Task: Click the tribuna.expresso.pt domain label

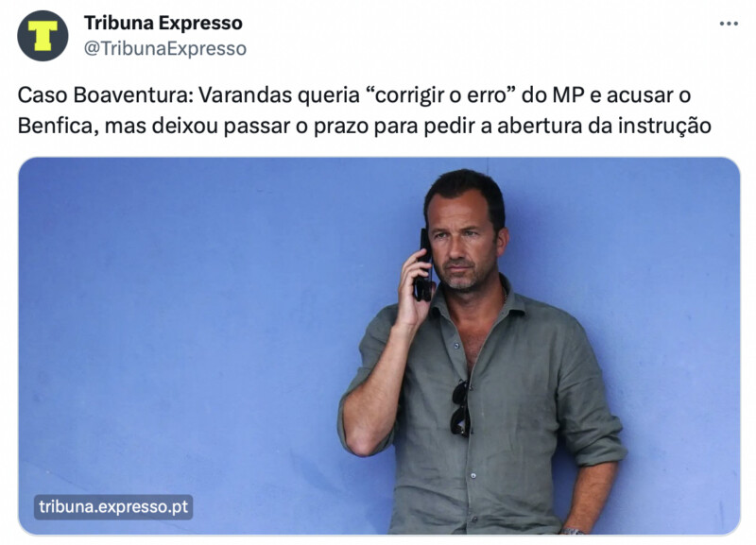Action: pos(113,507)
